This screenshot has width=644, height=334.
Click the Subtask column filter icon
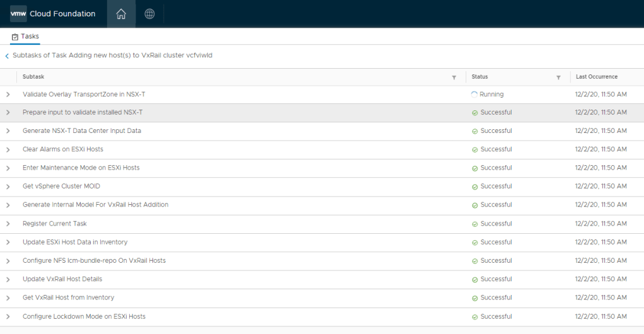click(454, 78)
